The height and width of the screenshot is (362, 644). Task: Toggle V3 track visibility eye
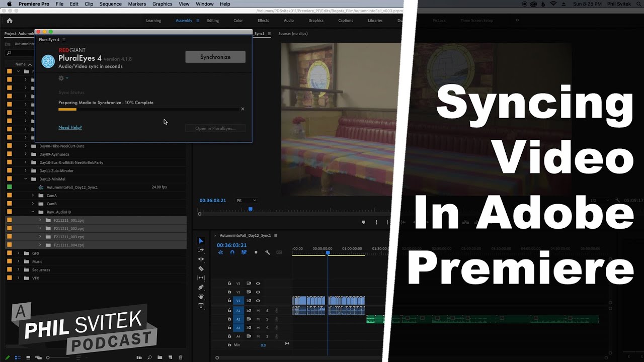click(x=258, y=283)
